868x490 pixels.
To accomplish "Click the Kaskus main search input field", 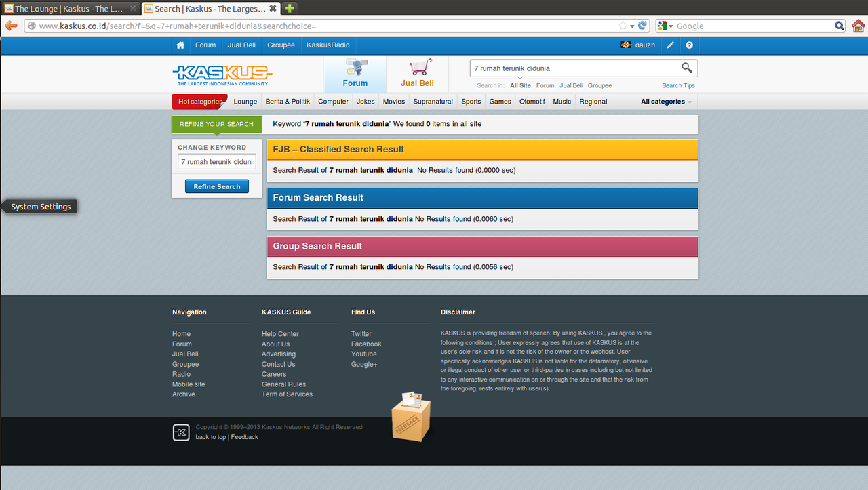I will (x=575, y=68).
